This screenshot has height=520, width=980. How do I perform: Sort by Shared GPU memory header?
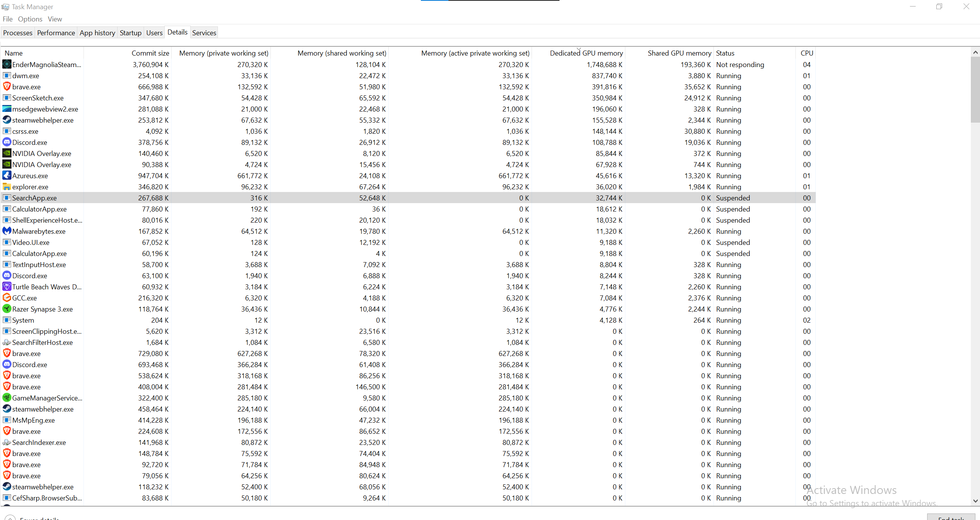[669, 53]
